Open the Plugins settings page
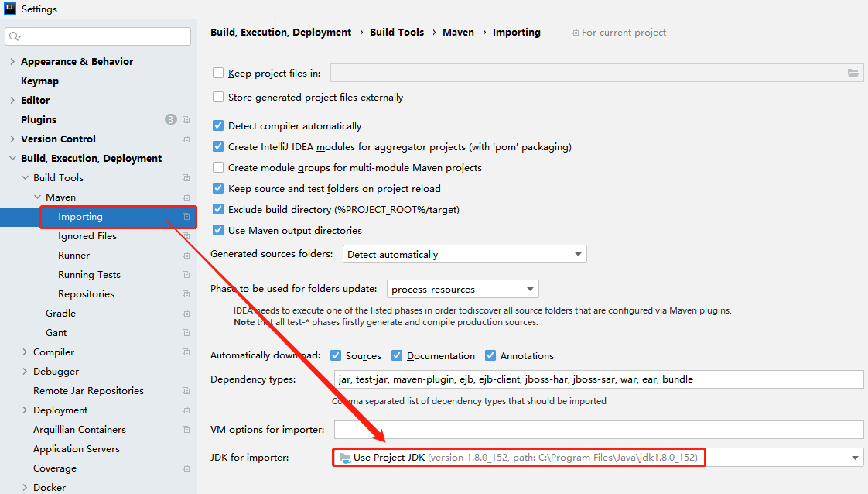The height and width of the screenshot is (494, 868). pos(39,119)
